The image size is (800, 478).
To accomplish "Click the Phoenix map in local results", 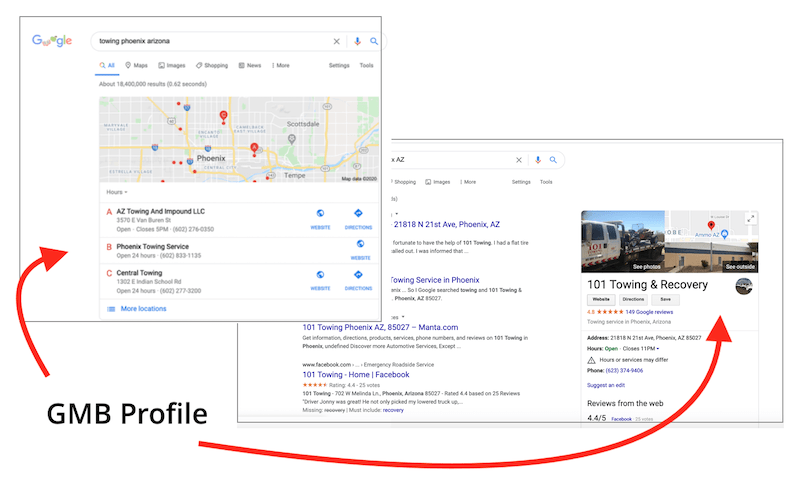I will (x=239, y=139).
